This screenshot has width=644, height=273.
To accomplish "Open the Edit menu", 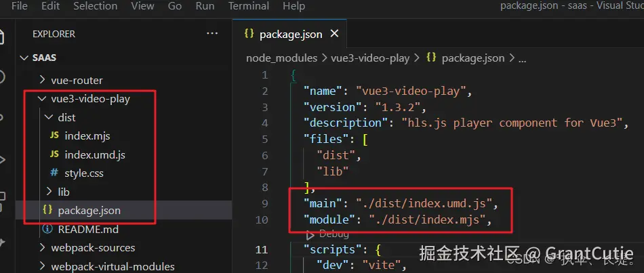I will pos(51,6).
